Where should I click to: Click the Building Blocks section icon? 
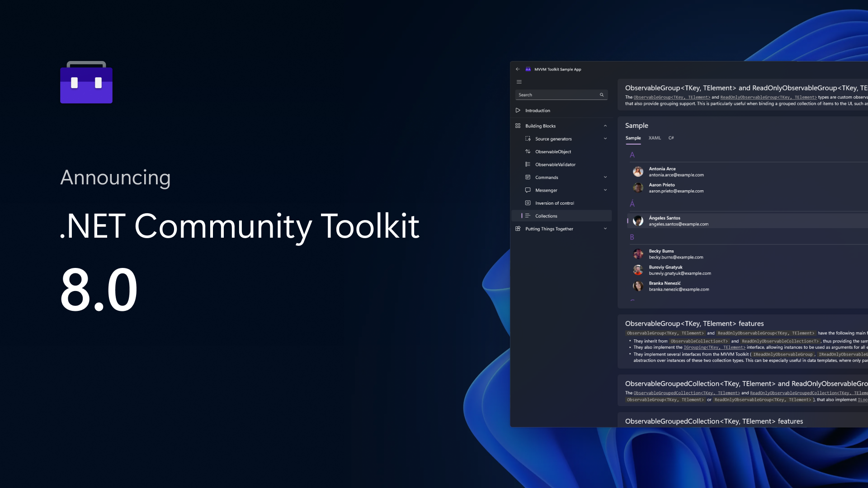tap(518, 125)
